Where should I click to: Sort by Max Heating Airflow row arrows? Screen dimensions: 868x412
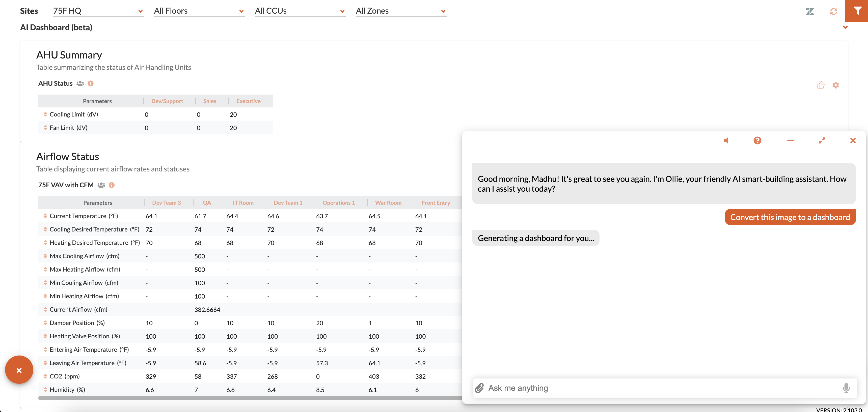point(45,270)
